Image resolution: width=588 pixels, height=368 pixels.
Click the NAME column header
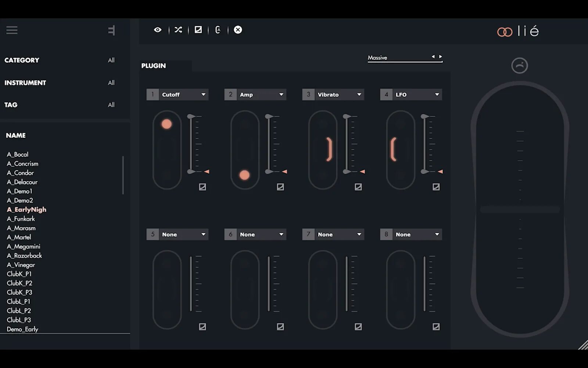coord(16,135)
